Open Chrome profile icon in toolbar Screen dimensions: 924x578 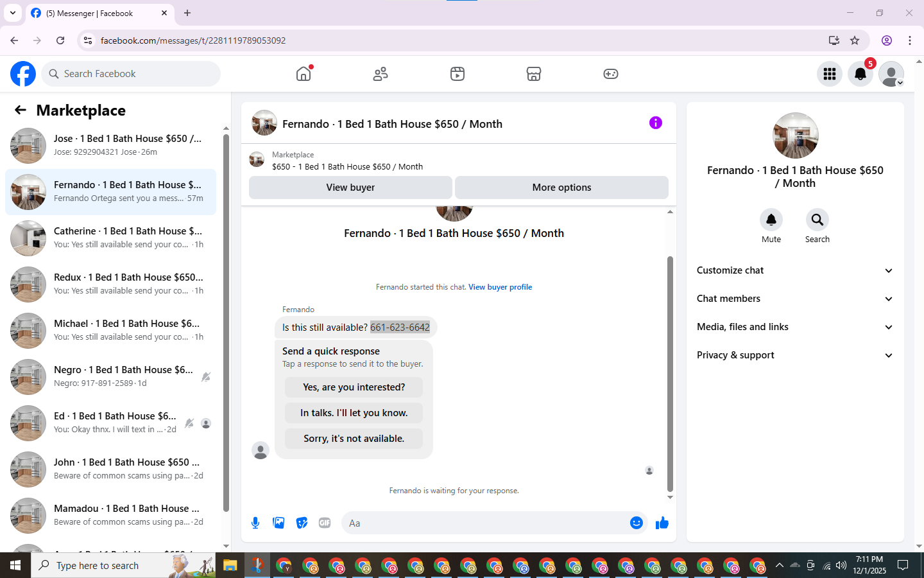(887, 40)
